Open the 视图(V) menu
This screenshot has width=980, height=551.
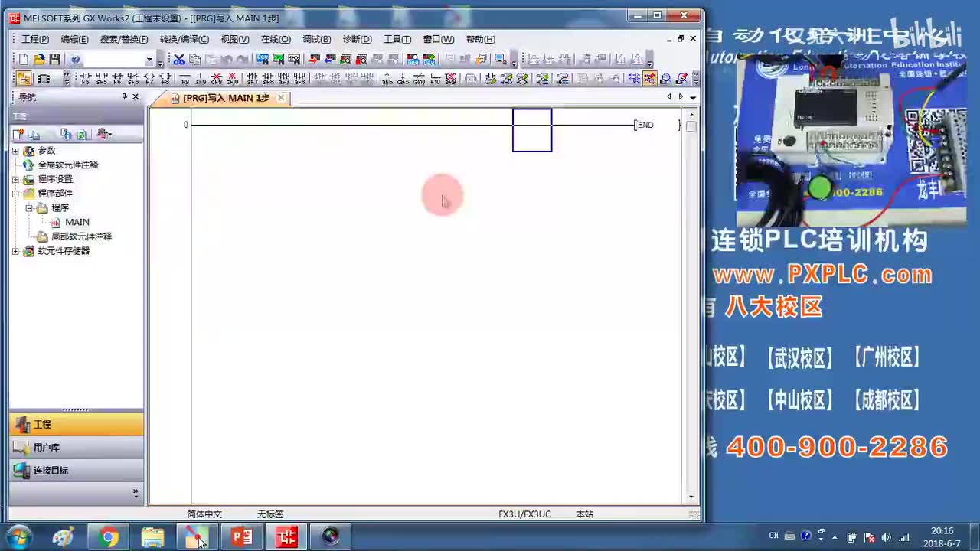(x=235, y=39)
